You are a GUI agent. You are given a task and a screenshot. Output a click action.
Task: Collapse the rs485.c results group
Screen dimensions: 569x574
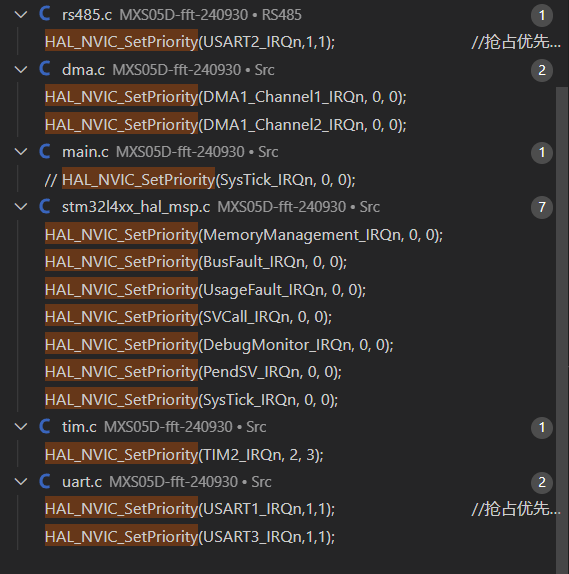21,15
